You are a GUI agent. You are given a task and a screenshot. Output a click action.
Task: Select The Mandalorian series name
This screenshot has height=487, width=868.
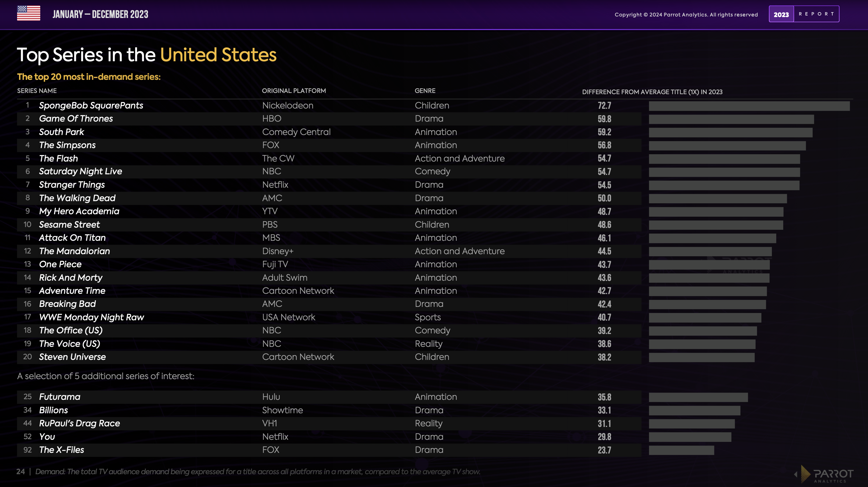click(x=74, y=251)
